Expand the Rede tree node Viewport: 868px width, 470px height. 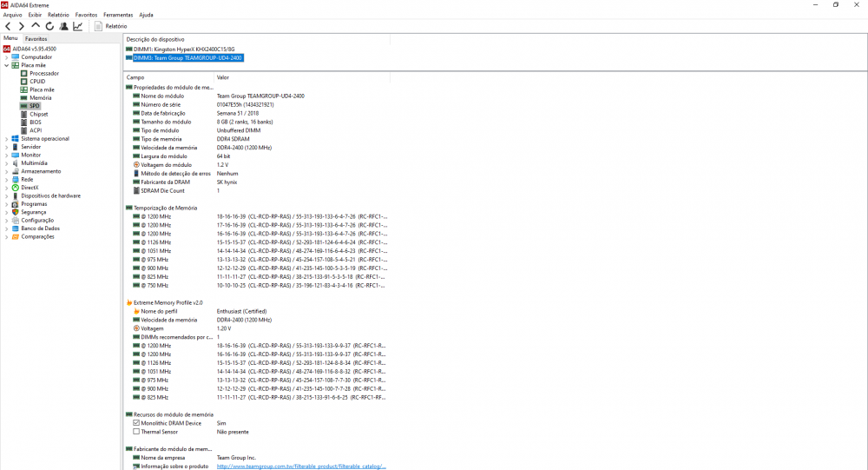6,180
